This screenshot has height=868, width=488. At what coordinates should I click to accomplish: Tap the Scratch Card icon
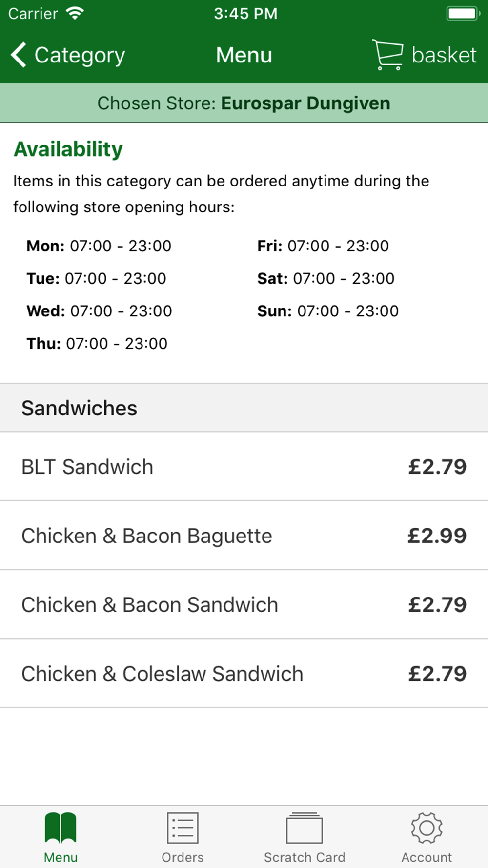[305, 827]
